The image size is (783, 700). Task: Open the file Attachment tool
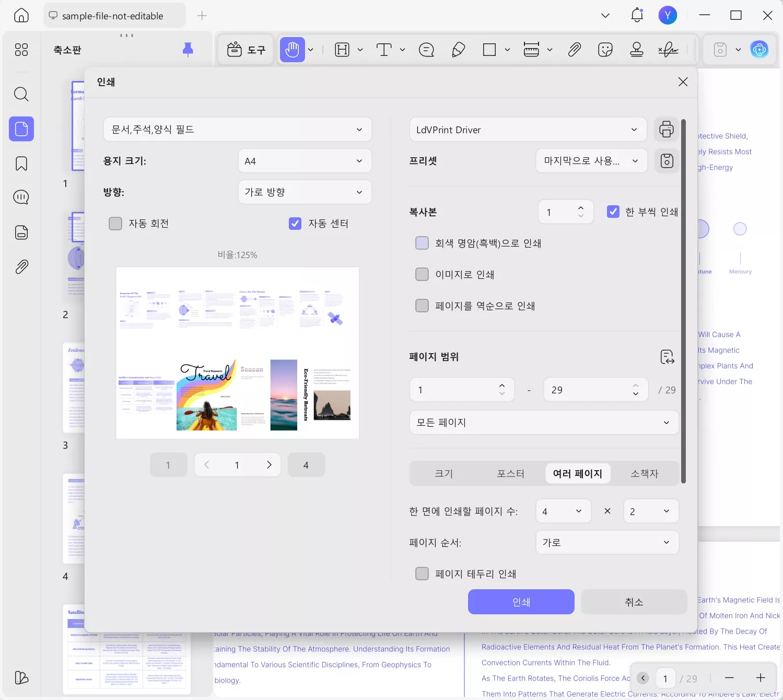click(574, 50)
